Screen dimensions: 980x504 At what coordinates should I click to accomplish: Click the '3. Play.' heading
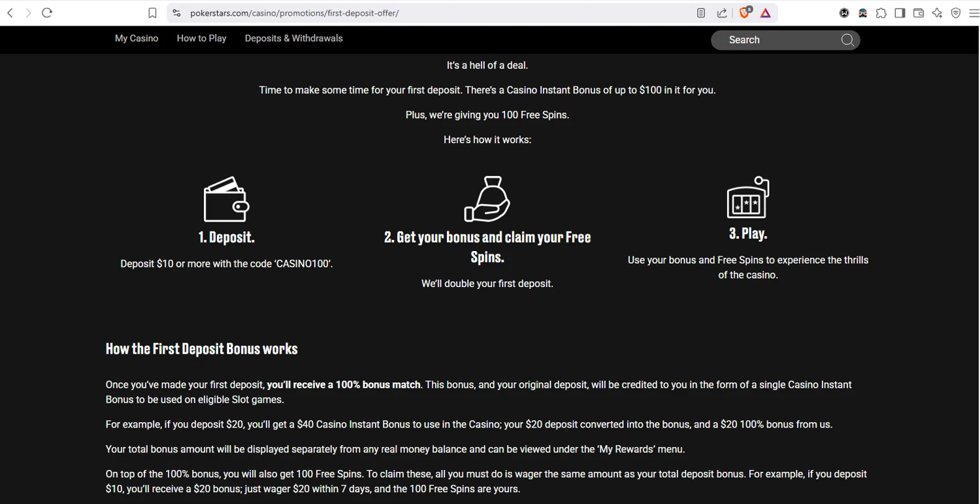click(748, 233)
